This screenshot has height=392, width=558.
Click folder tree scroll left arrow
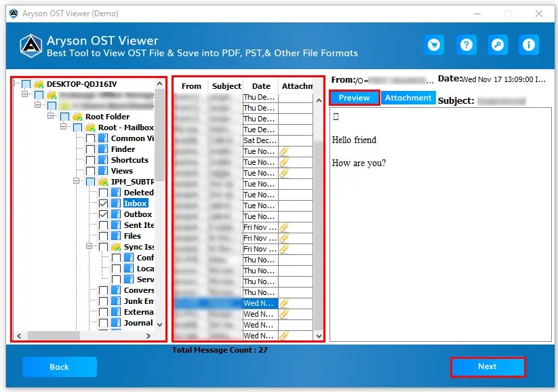19,336
